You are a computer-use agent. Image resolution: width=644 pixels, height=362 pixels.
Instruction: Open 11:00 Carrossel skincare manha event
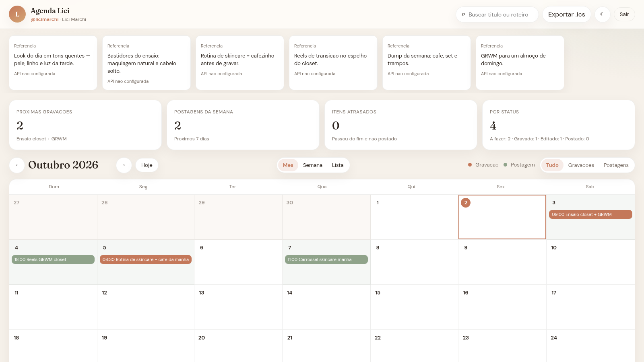(x=326, y=259)
